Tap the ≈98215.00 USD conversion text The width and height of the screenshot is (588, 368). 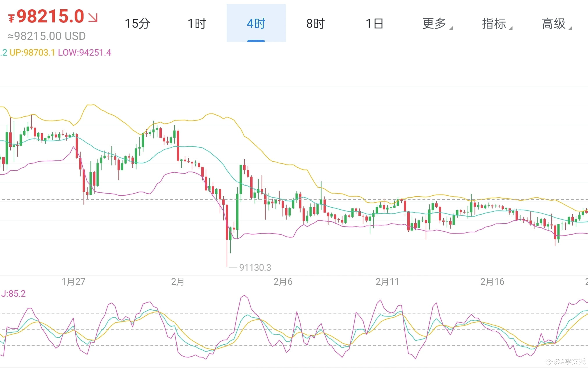pyautogui.click(x=47, y=36)
